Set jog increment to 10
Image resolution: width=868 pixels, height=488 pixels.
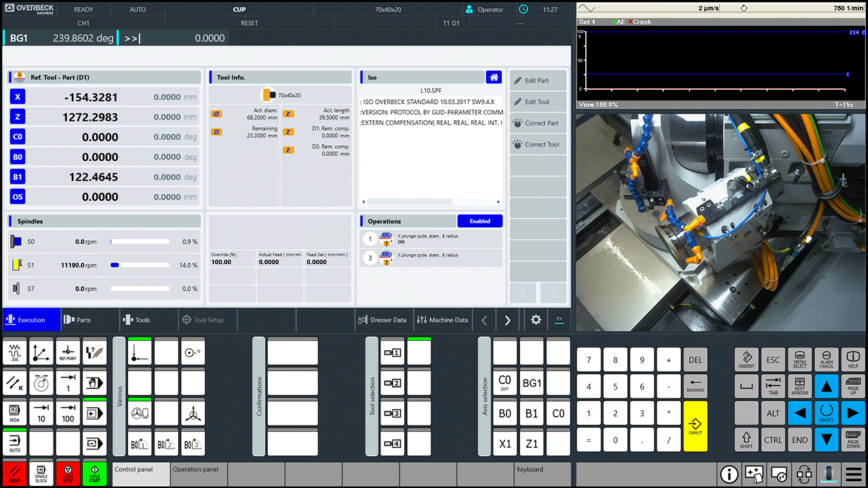coord(41,412)
